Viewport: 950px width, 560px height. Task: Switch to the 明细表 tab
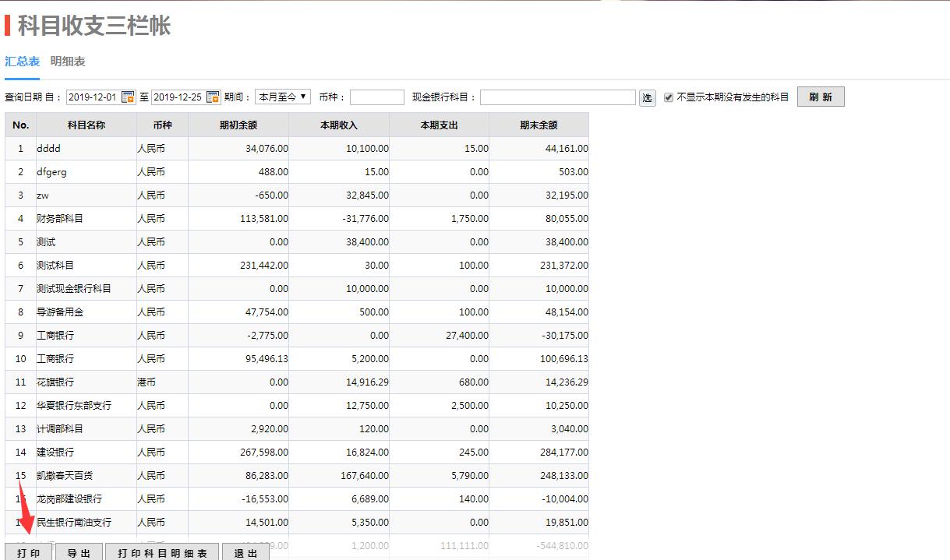point(68,62)
